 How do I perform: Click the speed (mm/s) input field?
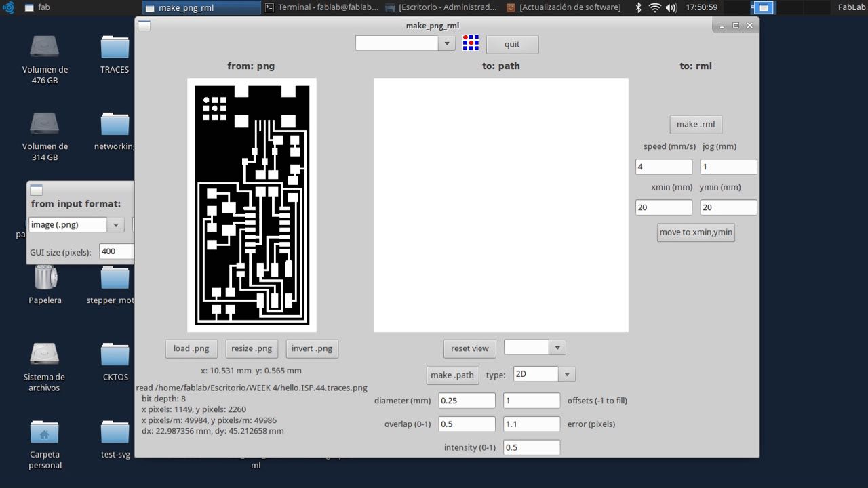[664, 167]
